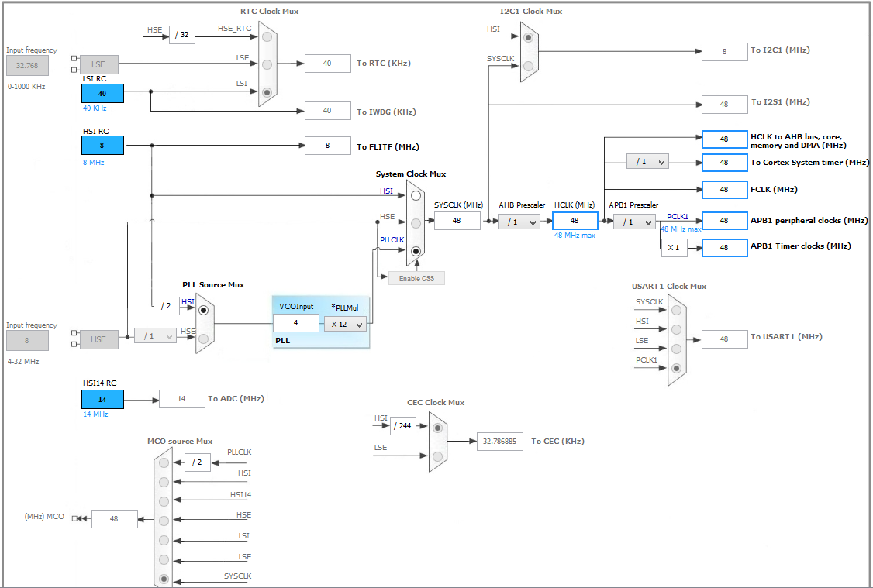
Task: Click the Enable CSS button
Action: [x=416, y=278]
